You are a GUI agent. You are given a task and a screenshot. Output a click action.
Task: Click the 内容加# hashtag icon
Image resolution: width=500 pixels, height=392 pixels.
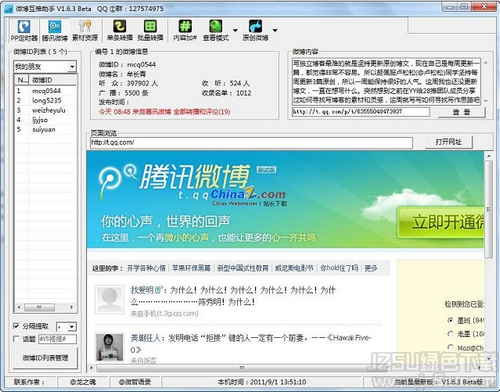tap(185, 31)
